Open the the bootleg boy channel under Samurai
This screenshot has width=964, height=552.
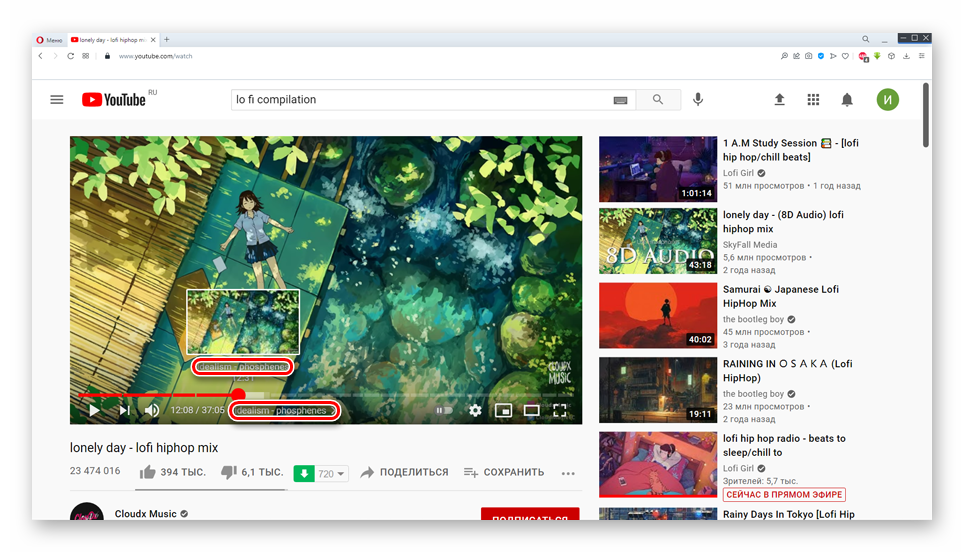753,319
